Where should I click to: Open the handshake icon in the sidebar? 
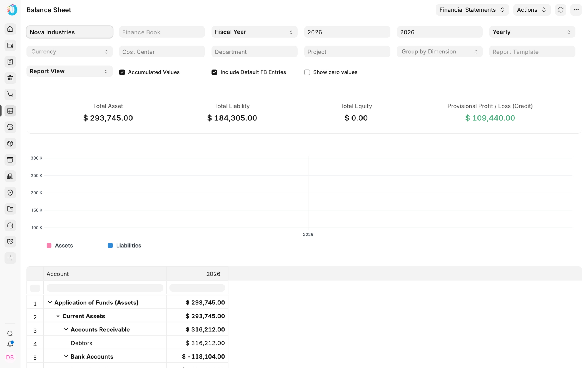[x=10, y=242]
